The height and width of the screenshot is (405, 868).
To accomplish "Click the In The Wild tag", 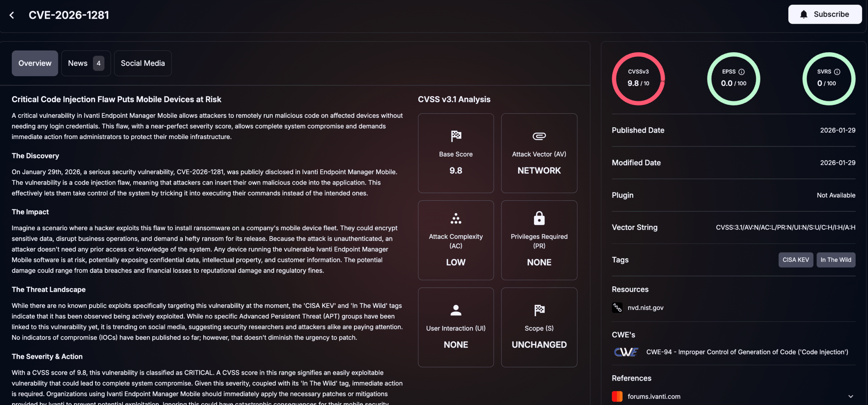I will point(836,260).
